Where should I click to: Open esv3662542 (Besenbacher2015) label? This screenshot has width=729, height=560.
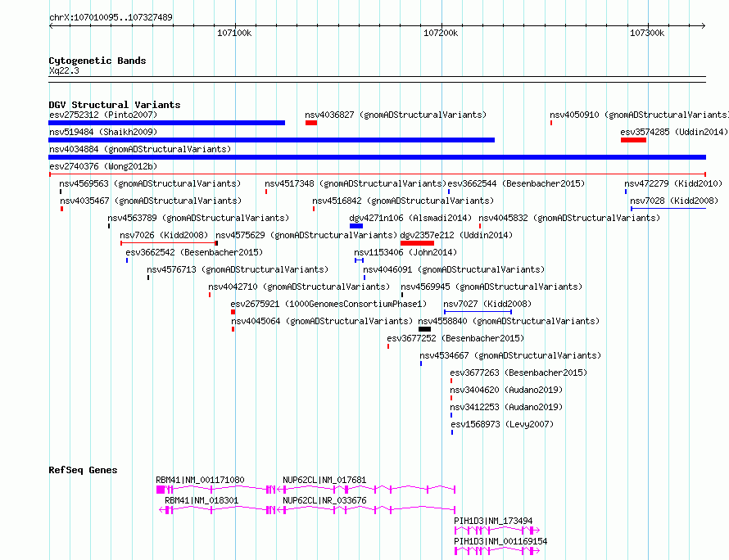[x=194, y=252]
